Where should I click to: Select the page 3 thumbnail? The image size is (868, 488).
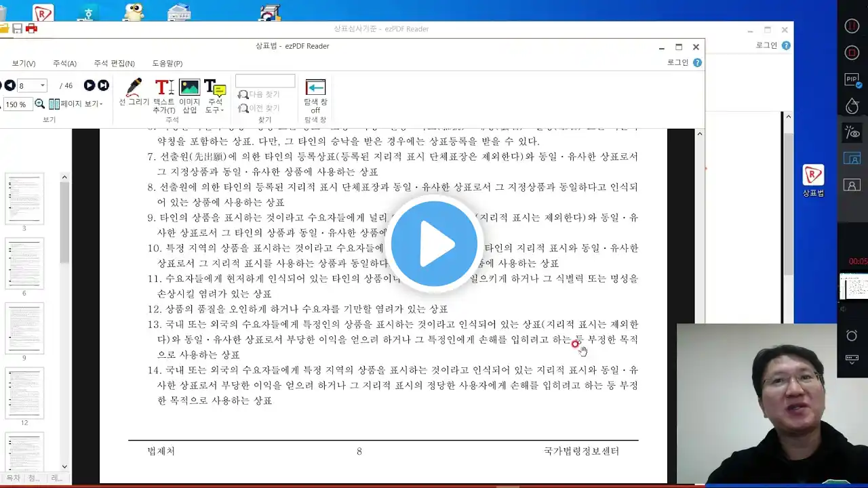(24, 199)
